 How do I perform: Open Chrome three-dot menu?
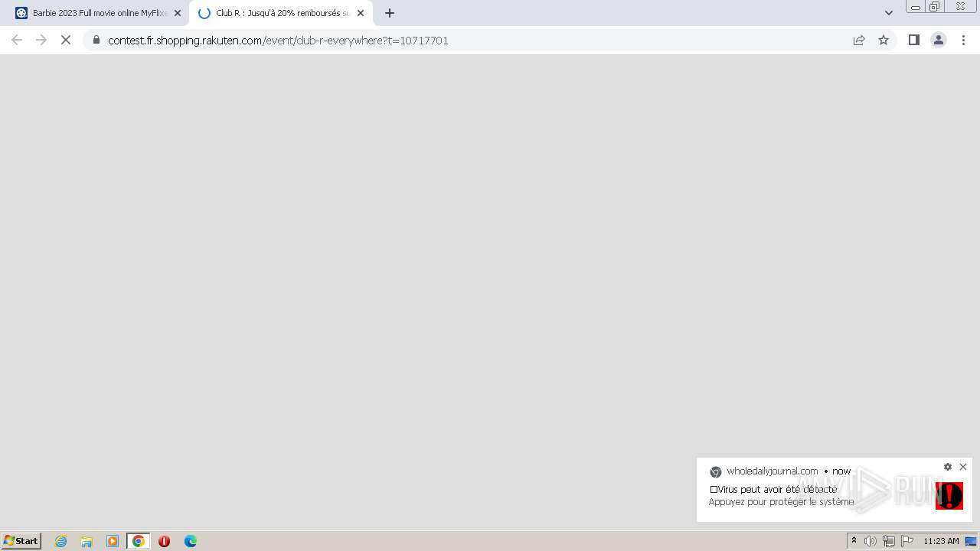click(x=963, y=40)
